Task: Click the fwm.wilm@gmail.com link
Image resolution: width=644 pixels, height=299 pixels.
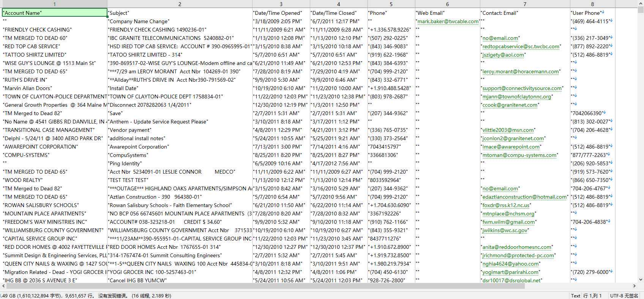Action: click(508, 222)
